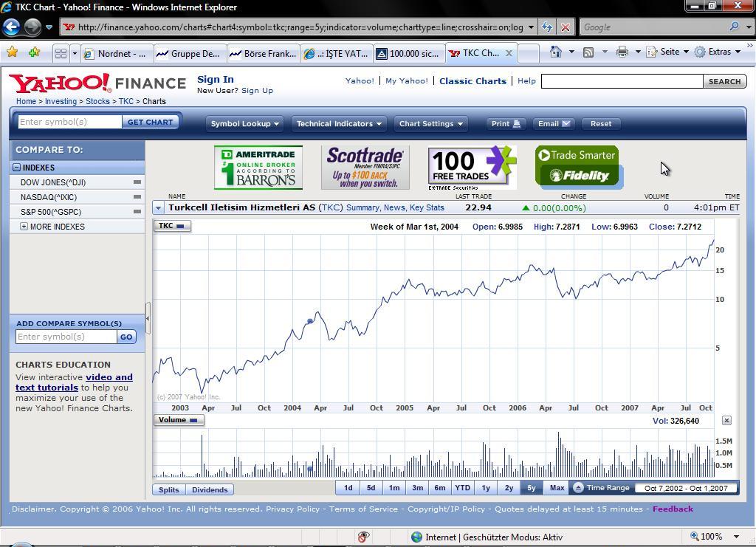This screenshot has width=756, height=547.
Task: Open the Classic Charts link
Action: (x=472, y=81)
